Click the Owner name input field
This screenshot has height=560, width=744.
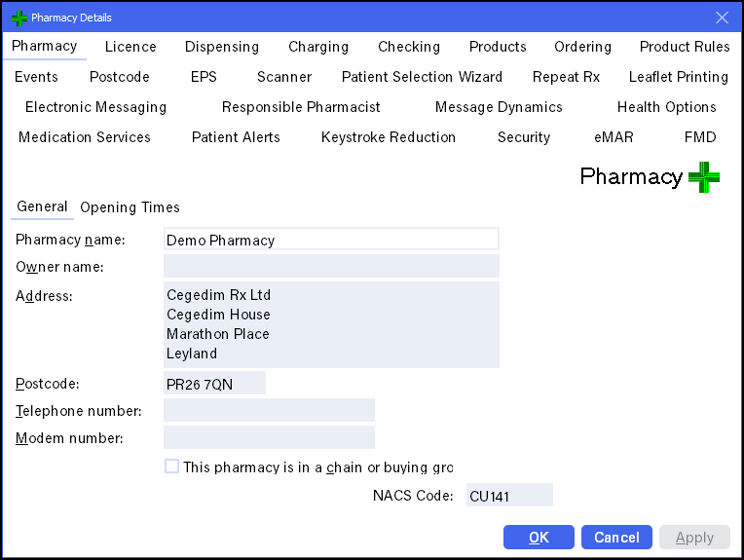coord(331,267)
